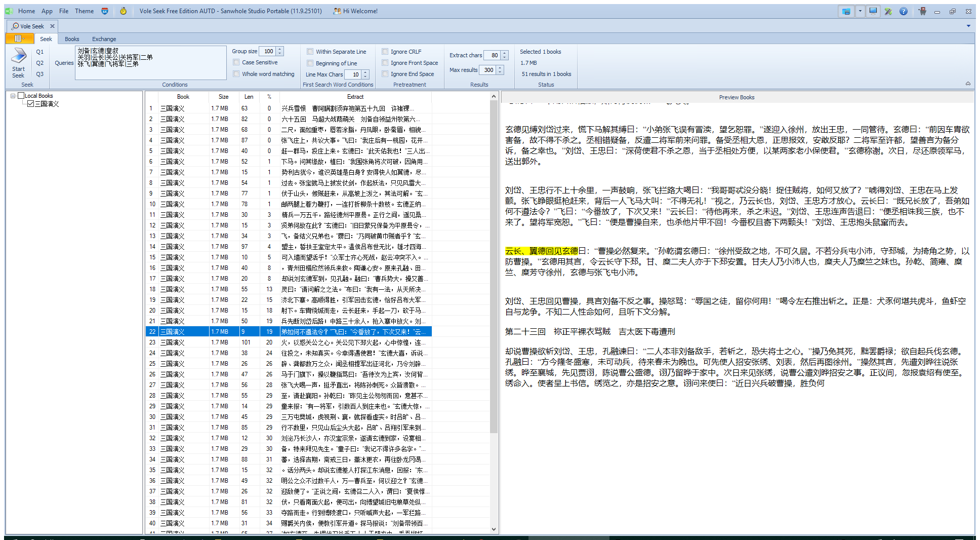
Task: Open the Theme menu
Action: [x=84, y=11]
